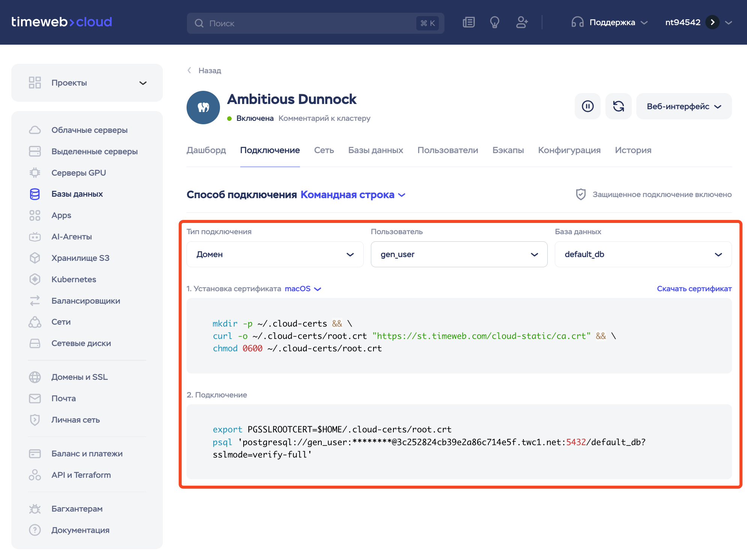Click the networks icon in sidebar
The width and height of the screenshot is (747, 560).
coord(35,322)
